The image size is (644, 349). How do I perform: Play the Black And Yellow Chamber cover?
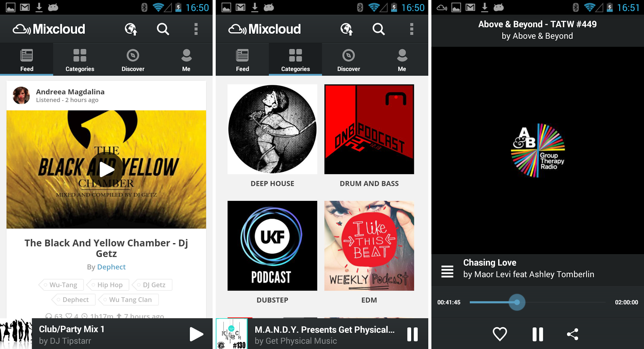pos(106,169)
